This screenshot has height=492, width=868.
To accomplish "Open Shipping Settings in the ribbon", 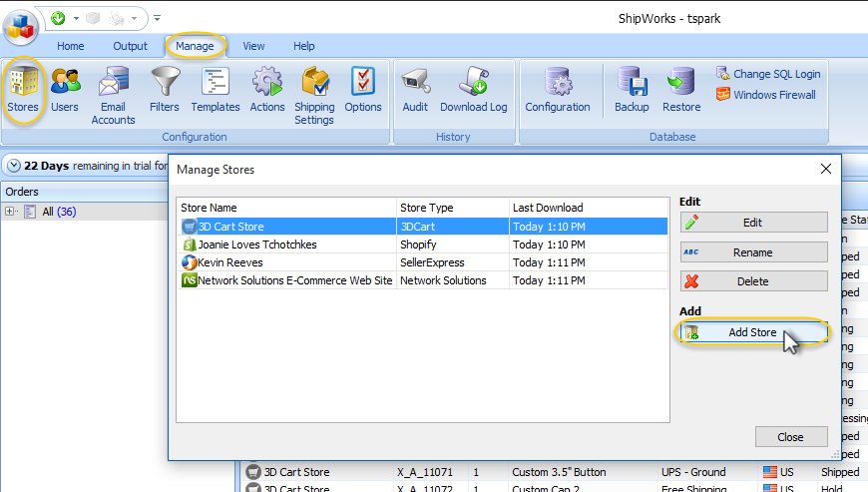I will pyautogui.click(x=314, y=95).
